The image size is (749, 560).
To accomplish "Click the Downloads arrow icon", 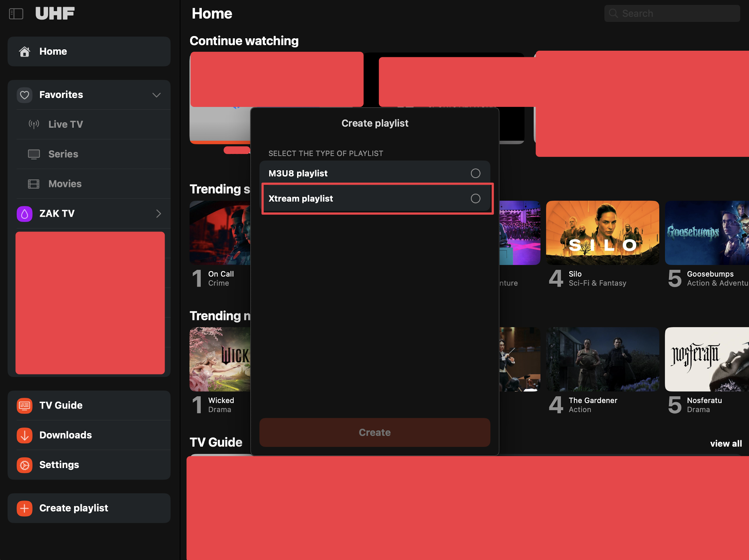I will point(25,435).
